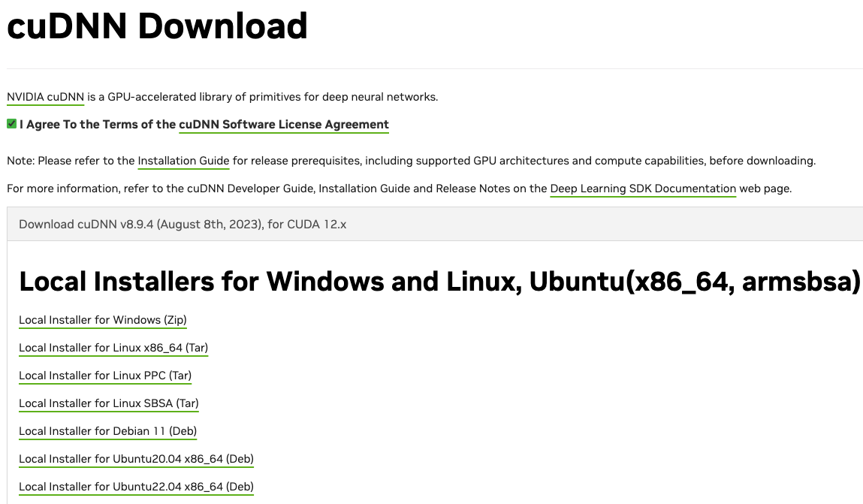The height and width of the screenshot is (504, 863).
Task: Download the Local Installer for Linux x86_64 (Tar)
Action: pos(113,348)
